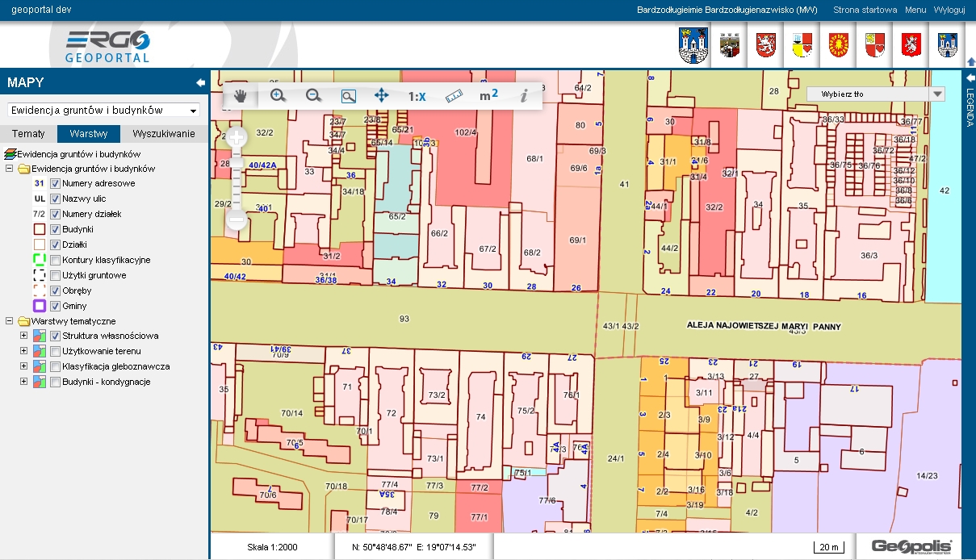Uncheck the Numery adresowe layer
This screenshot has height=560, width=976.
click(x=56, y=183)
